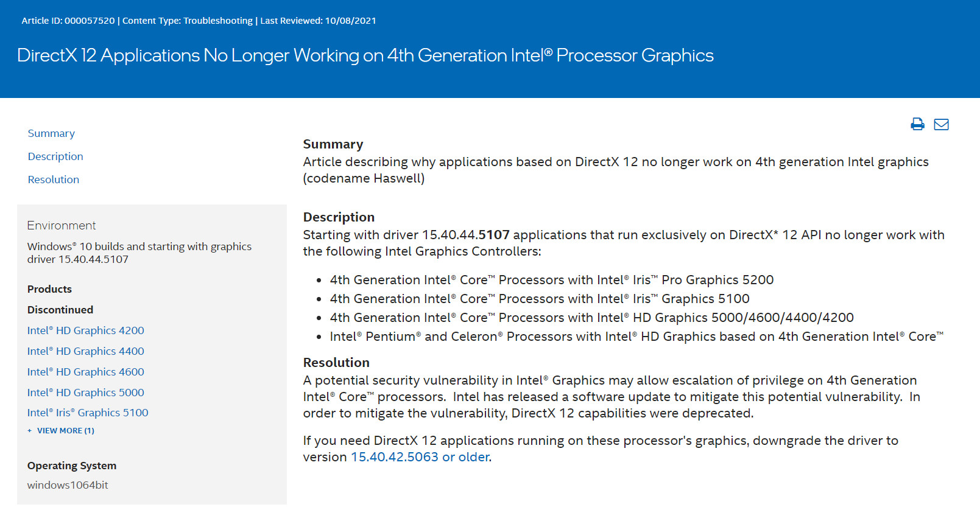Expand the VIEW MORE (1) products list

coord(65,430)
